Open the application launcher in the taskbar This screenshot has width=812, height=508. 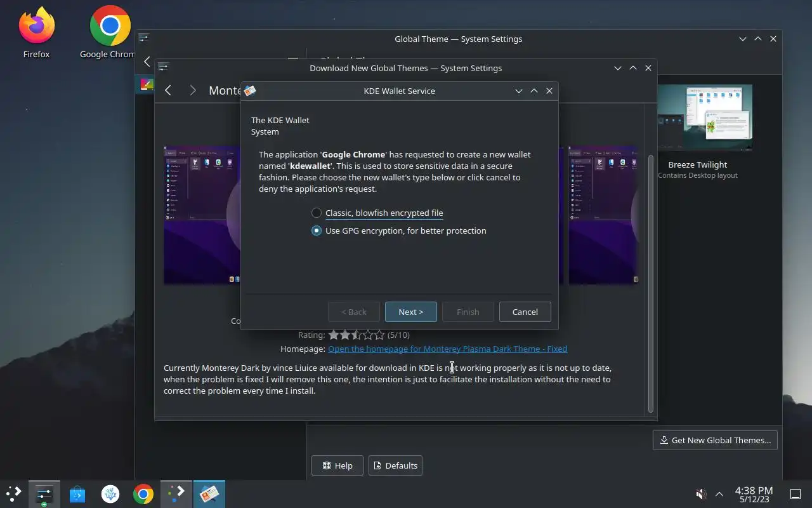[14, 493]
